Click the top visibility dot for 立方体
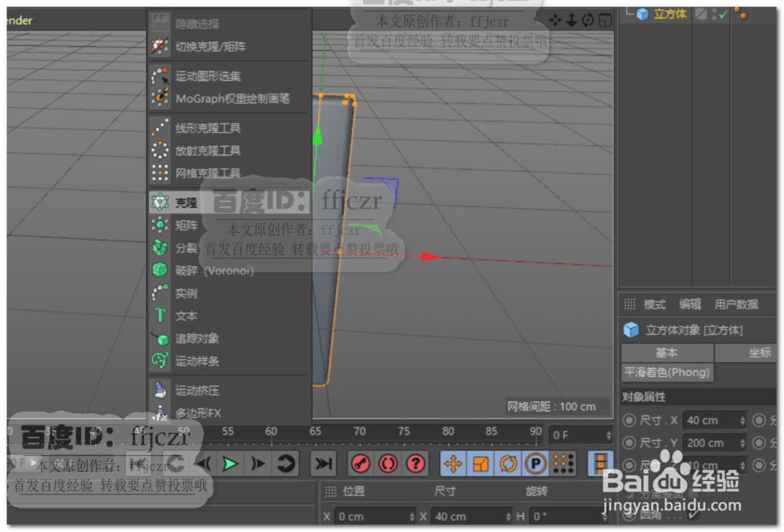784x532 pixels. [713, 10]
